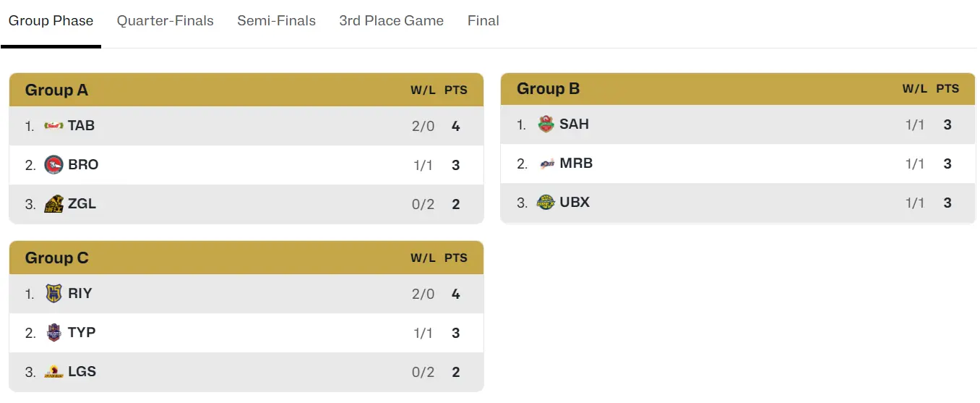Click the Group B header title
The image size is (980, 403).
(x=549, y=89)
